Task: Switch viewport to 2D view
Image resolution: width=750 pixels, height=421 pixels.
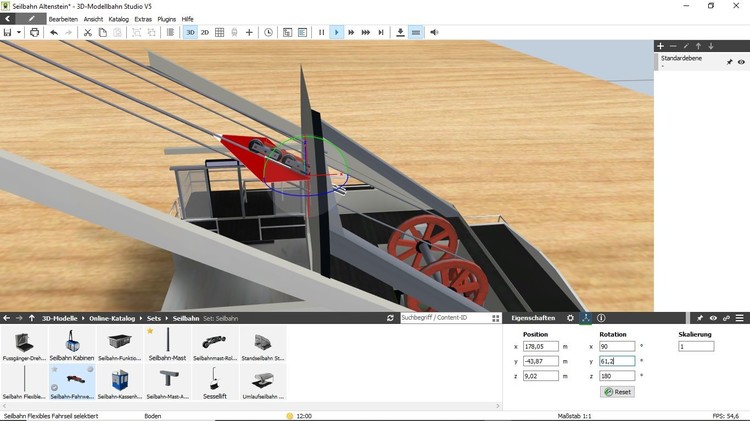Action: [x=205, y=32]
